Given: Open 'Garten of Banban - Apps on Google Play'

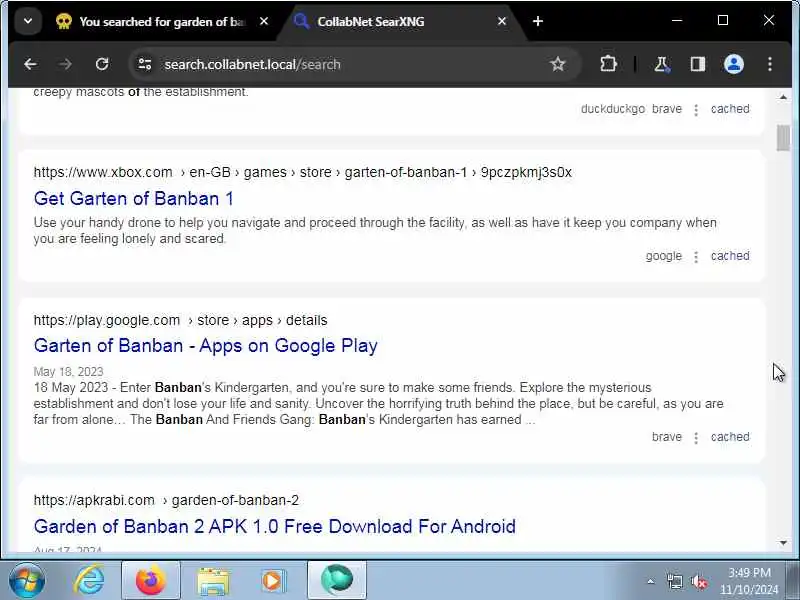Looking at the screenshot, I should (x=206, y=346).
